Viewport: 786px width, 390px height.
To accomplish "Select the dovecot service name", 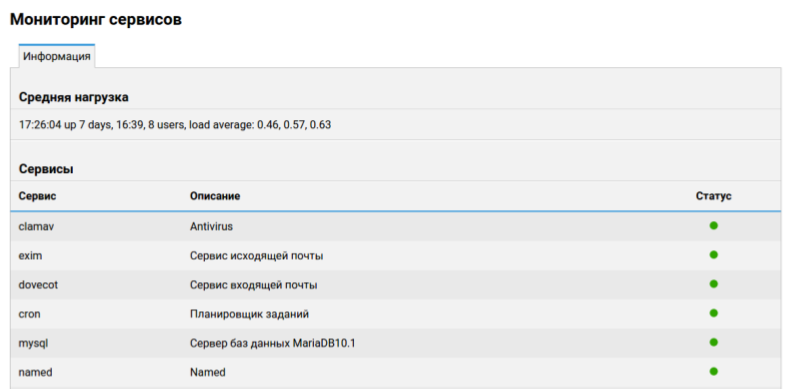I will click(x=38, y=285).
